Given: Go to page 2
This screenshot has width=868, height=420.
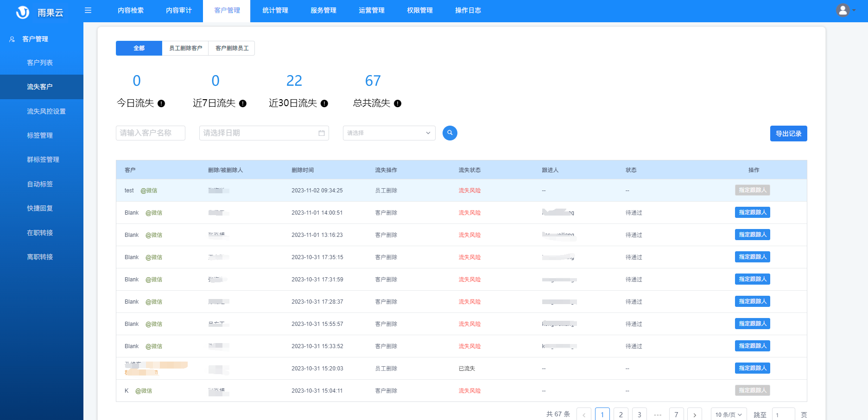Looking at the screenshot, I should (x=621, y=414).
